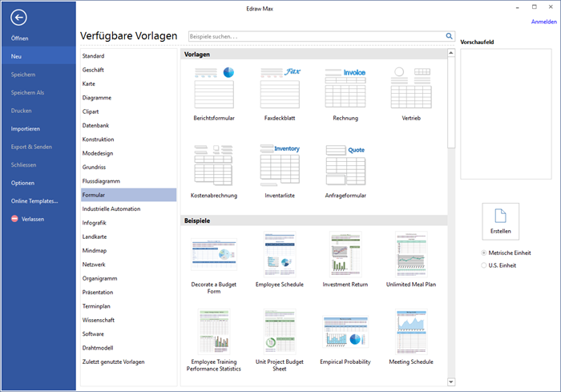Screen dimensions: 561x392
Task: Select the Rechnung invoice template icon
Action: pyautogui.click(x=345, y=87)
